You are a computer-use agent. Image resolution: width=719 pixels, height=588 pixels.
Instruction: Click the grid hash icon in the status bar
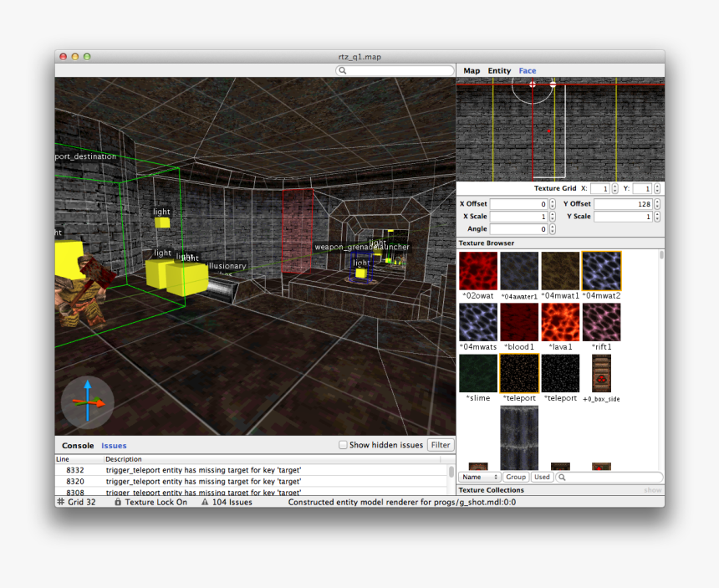[60, 502]
